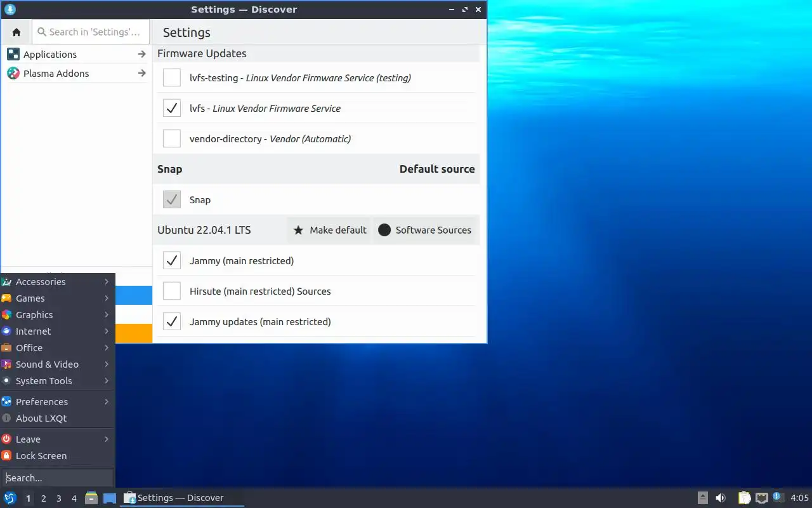The width and height of the screenshot is (812, 508).
Task: Enable Hirsute (main restricted) Sources
Action: (172, 291)
